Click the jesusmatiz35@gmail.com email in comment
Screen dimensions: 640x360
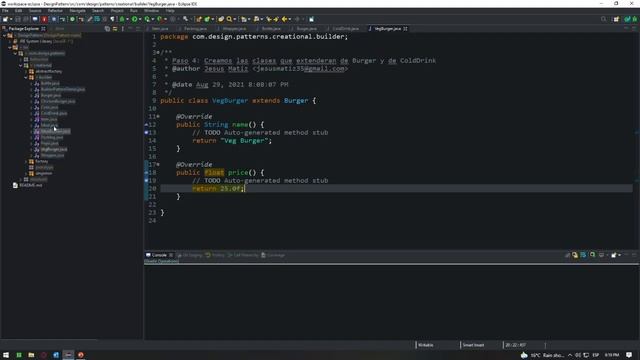pos(300,69)
